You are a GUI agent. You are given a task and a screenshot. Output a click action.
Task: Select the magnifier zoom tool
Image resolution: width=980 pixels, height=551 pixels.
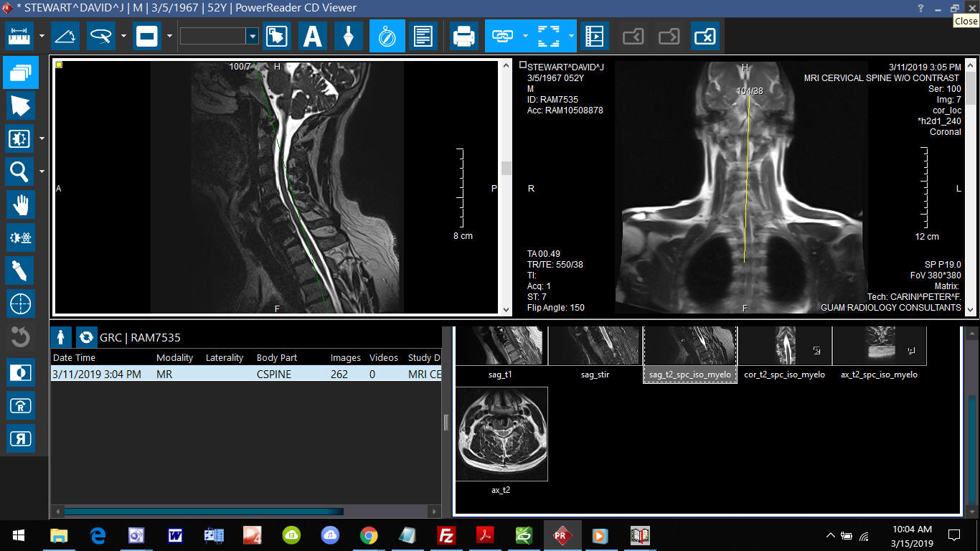pos(19,171)
